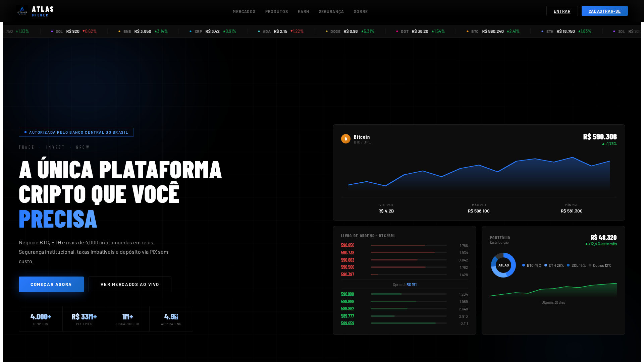Open the Segurança menu item

(x=331, y=11)
